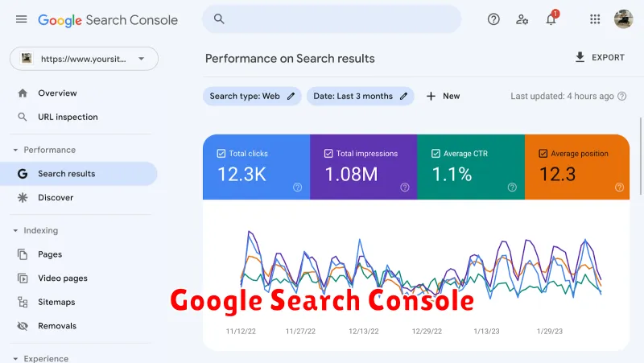Viewport: 644px width, 363px height.
Task: View notifications bell icon
Action: (551, 19)
